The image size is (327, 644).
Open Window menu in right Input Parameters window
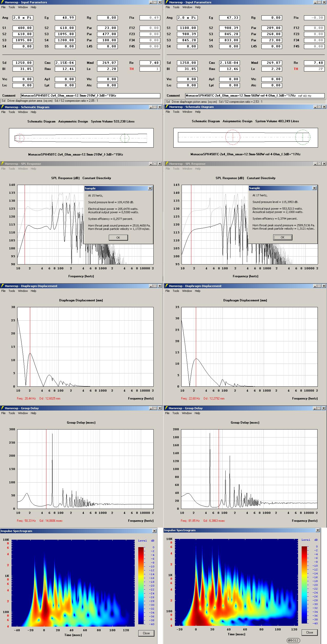[x=187, y=7]
